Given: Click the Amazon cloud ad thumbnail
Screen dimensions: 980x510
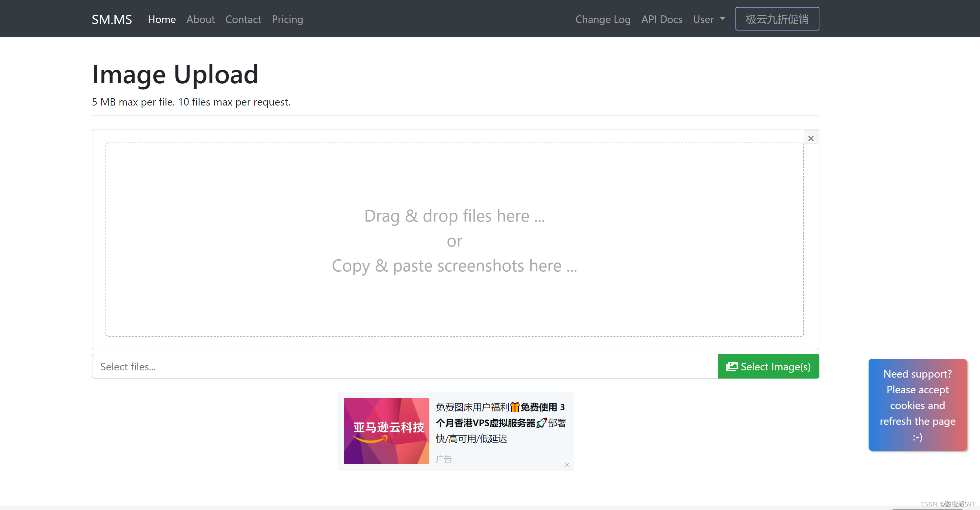Looking at the screenshot, I should click(386, 430).
